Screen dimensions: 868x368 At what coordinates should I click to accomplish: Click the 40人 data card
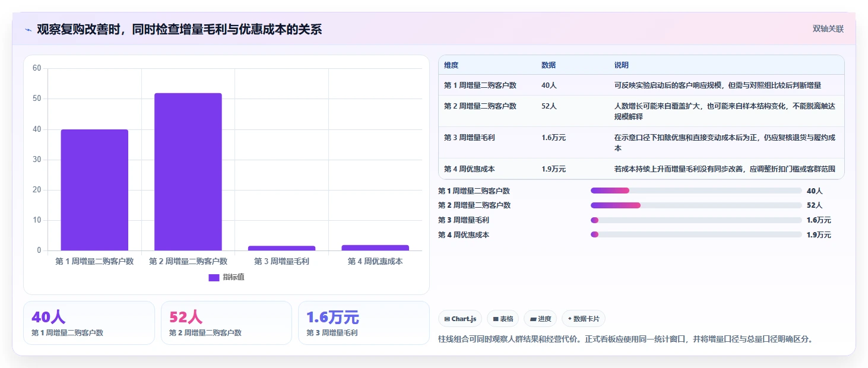coord(89,323)
